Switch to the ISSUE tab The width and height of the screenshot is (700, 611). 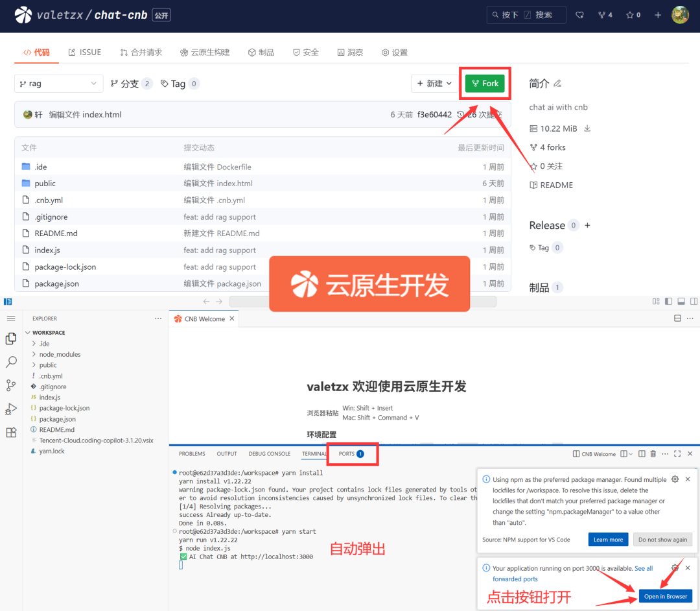coord(85,53)
